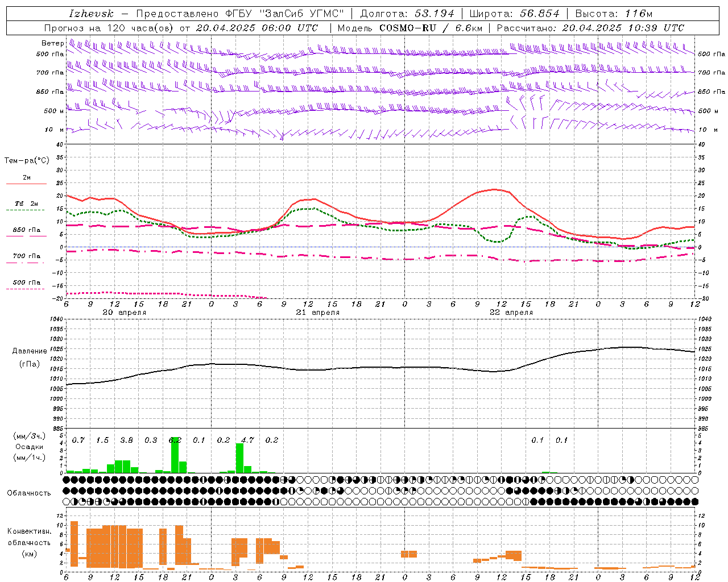Click -20 at bottom of right temperature axis

(x=703, y=298)
